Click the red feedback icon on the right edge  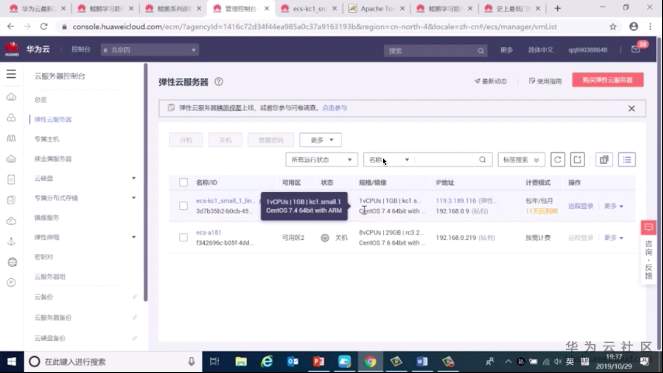point(648,228)
